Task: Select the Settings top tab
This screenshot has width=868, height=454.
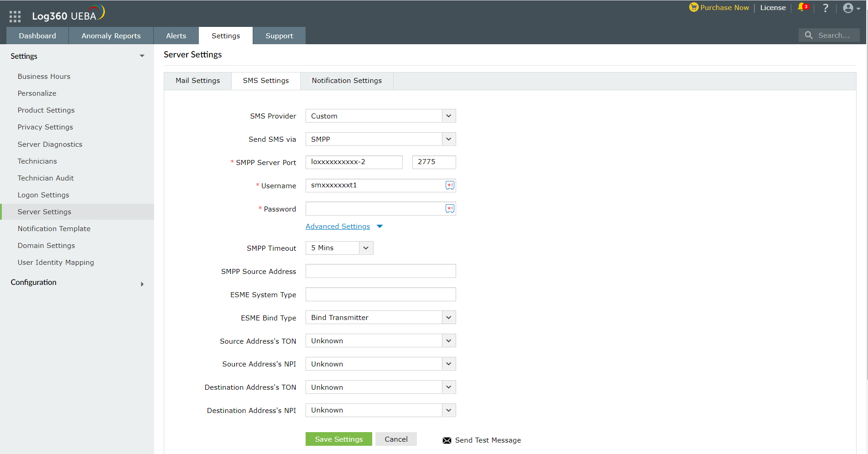Action: click(226, 36)
